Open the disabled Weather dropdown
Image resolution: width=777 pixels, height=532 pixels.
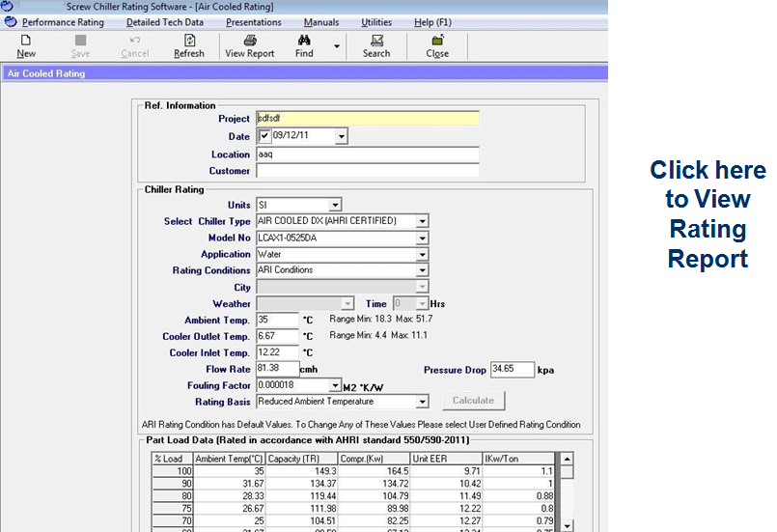pyautogui.click(x=347, y=303)
